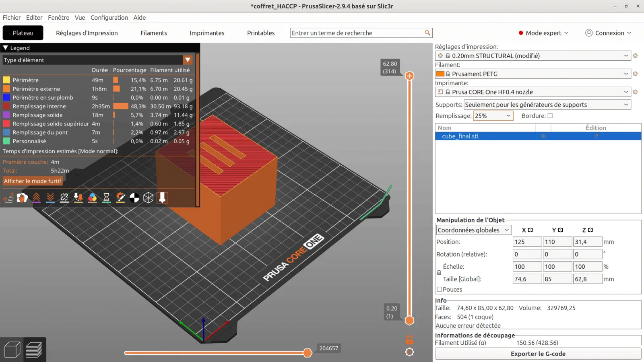Screen dimensions: 644x362
Task: Toggle seams icon (broken chain link)
Action: [64, 197]
